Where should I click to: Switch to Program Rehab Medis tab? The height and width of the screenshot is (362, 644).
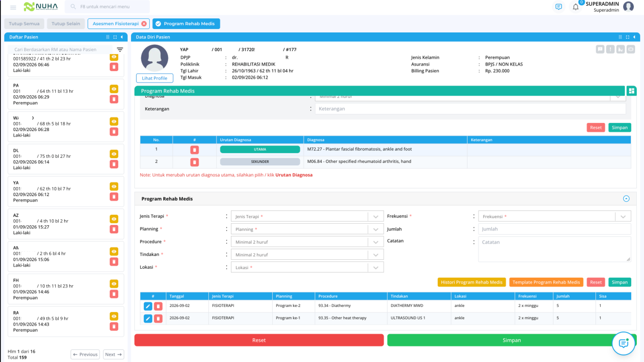(x=186, y=24)
